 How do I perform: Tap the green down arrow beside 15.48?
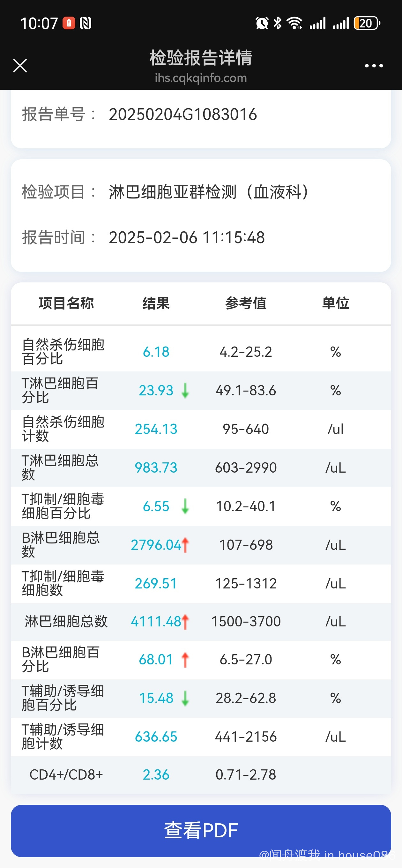pos(185,698)
